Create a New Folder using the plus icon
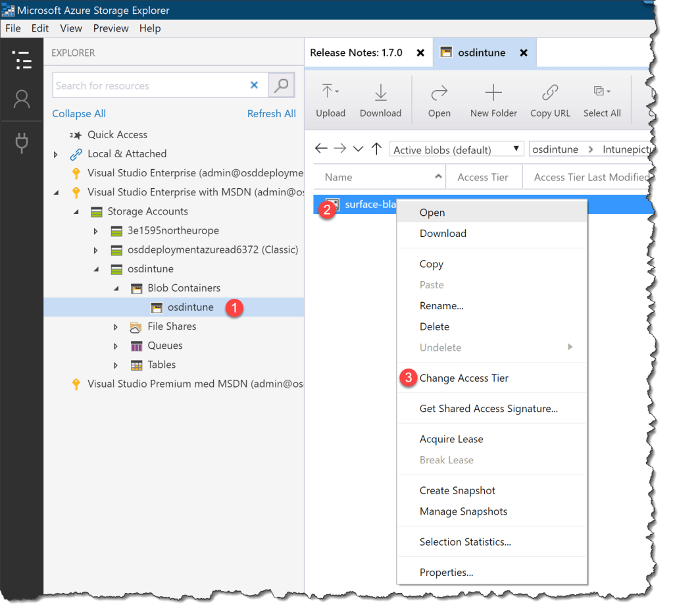Screen dimensions: 673x616 493,99
